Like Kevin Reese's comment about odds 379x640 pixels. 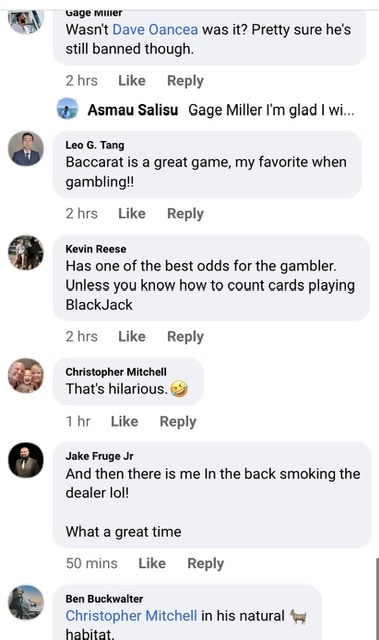click(132, 336)
